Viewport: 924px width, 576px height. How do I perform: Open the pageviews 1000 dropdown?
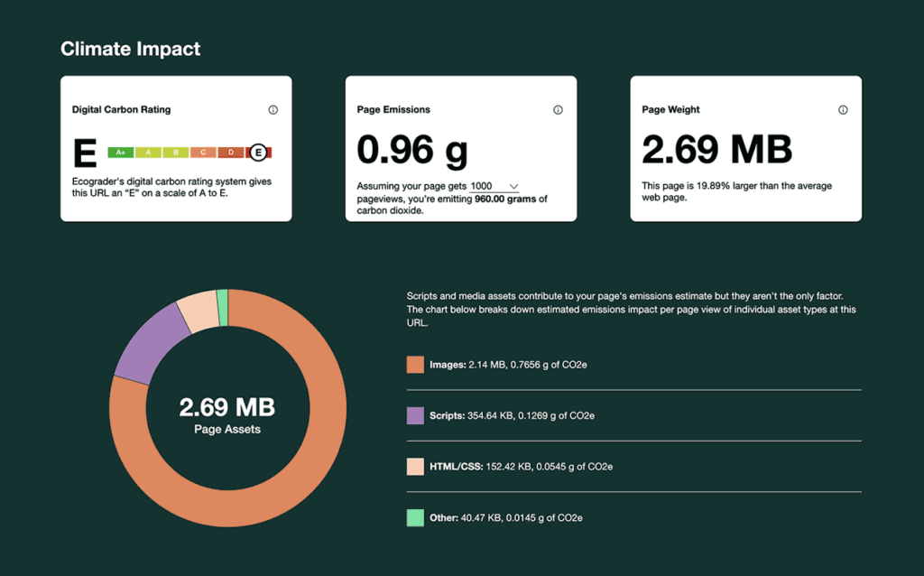[494, 186]
